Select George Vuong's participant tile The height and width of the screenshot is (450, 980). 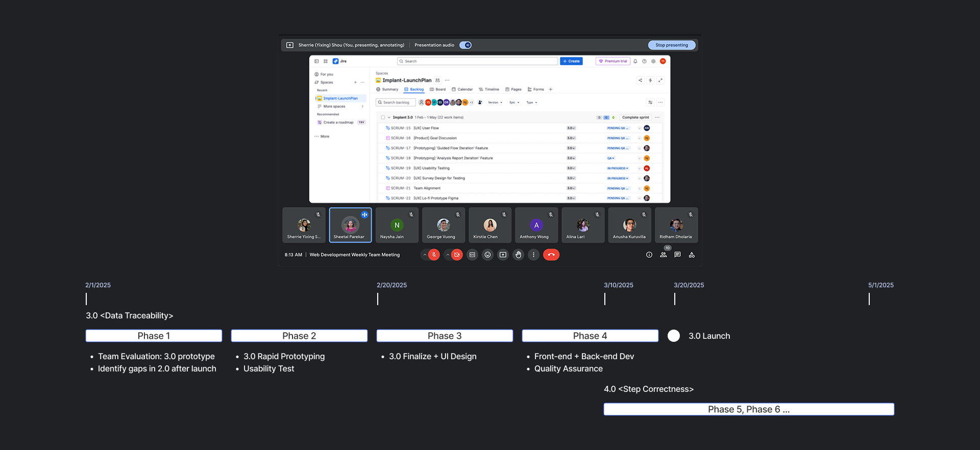pyautogui.click(x=444, y=225)
